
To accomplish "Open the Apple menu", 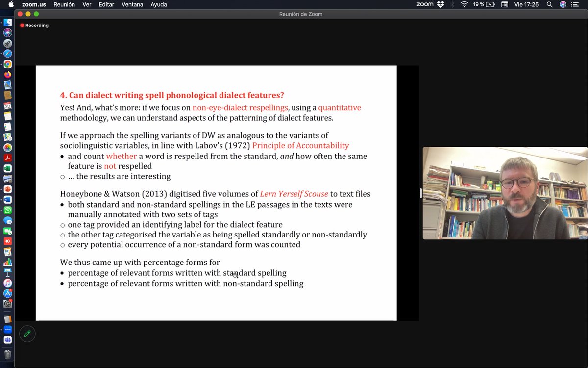I will coord(11,4).
